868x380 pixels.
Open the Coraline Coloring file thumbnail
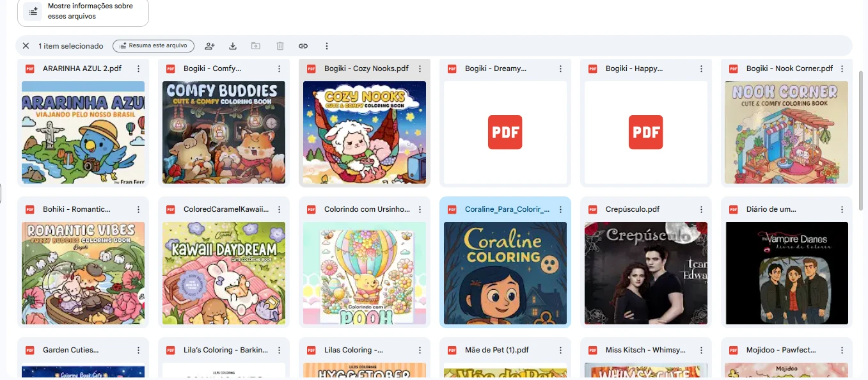pos(505,273)
